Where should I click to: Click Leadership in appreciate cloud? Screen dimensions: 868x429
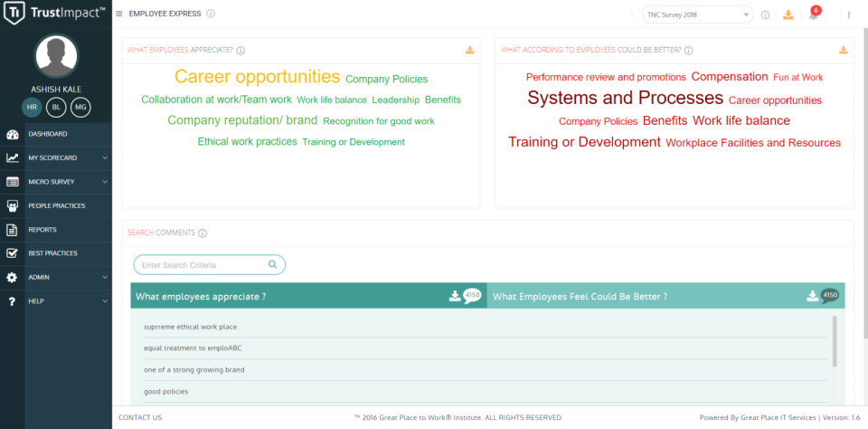[x=396, y=100]
